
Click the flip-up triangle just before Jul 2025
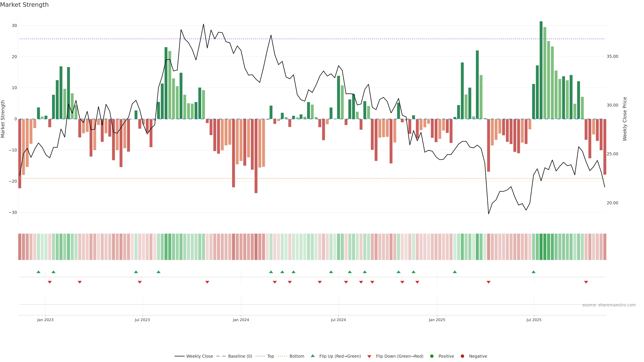coord(533,272)
